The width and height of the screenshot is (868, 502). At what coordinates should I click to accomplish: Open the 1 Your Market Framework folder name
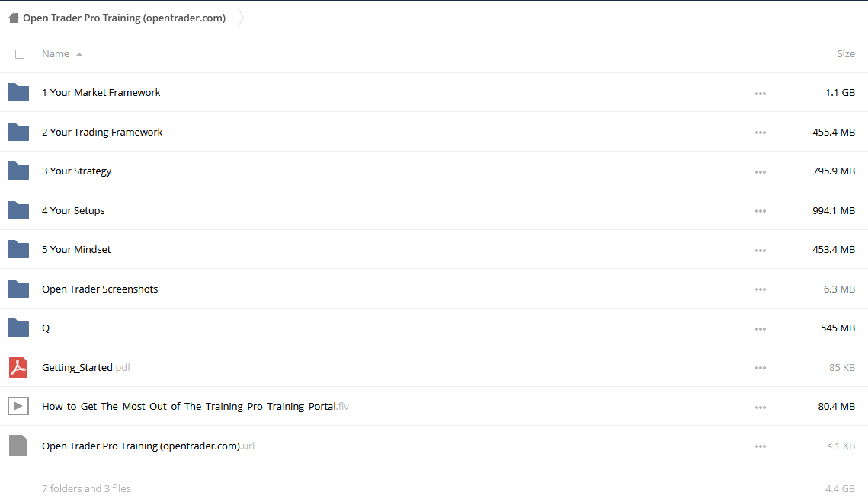point(101,92)
